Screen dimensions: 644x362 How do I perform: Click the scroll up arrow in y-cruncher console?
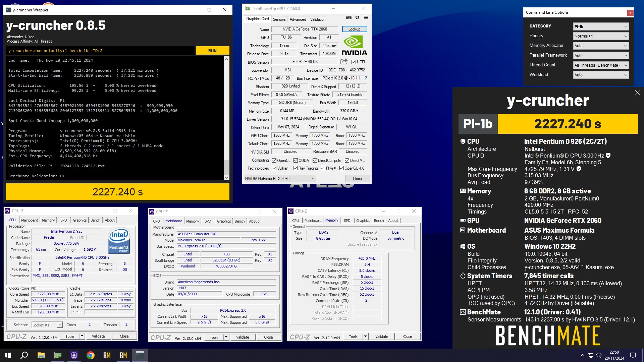tap(226, 59)
